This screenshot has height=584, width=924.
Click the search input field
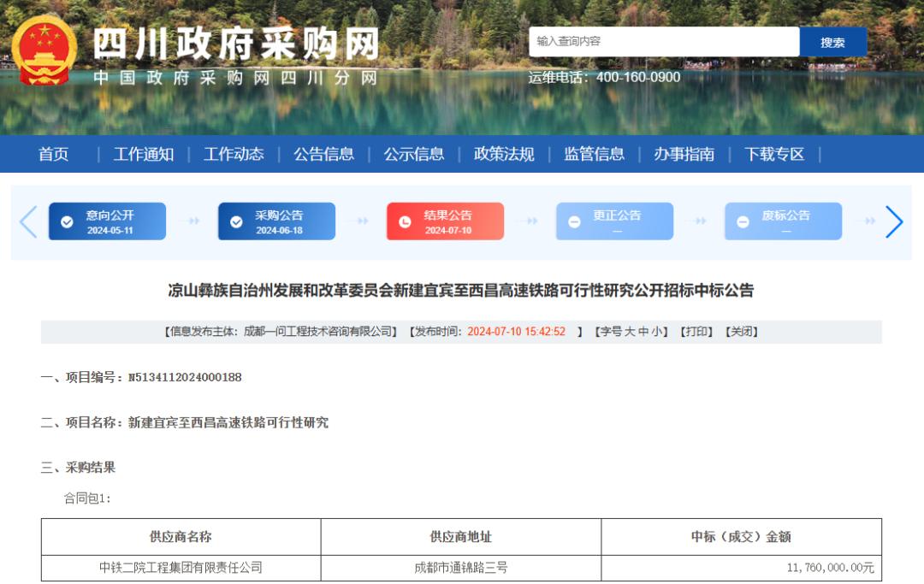[x=664, y=42]
